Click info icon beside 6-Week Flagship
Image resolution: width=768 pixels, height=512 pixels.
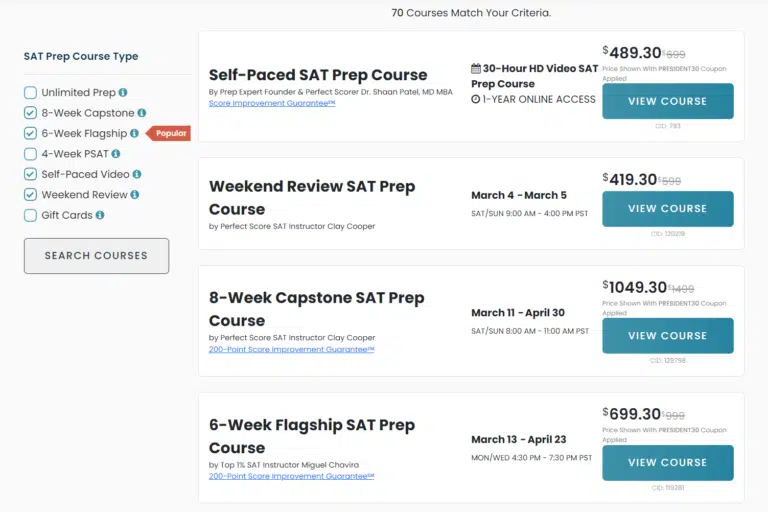(135, 134)
